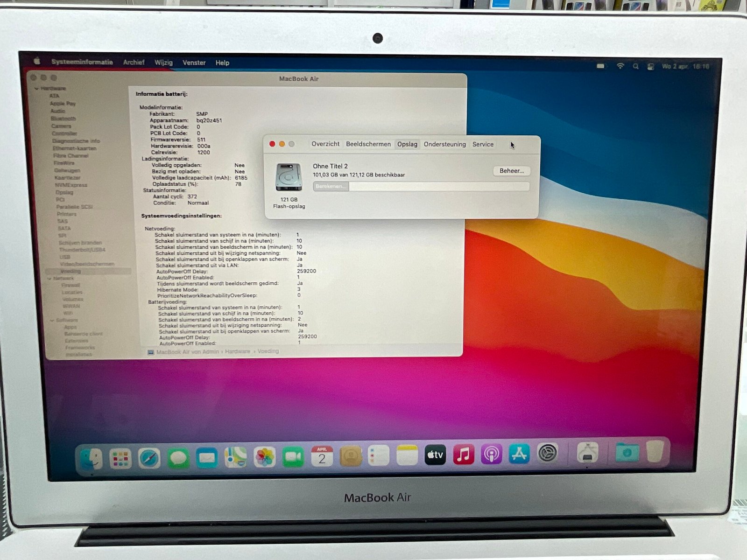This screenshot has width=747, height=560.
Task: Open the Wijzig menu
Action: (163, 63)
